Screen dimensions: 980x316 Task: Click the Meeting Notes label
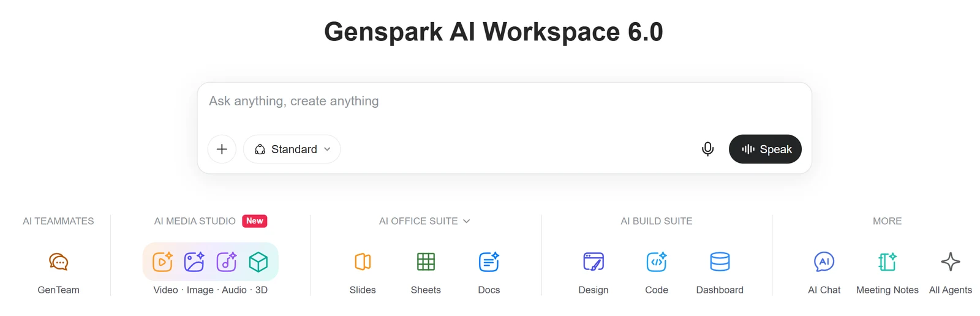[888, 290]
